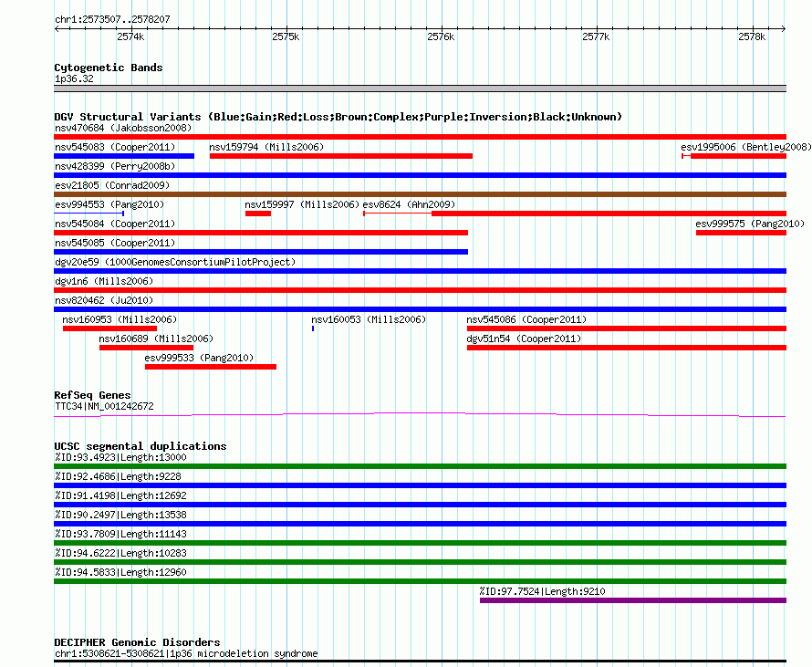
Task: Click the purple %ID:97.7524 Length:9210 duplication bar
Action: pos(633,600)
